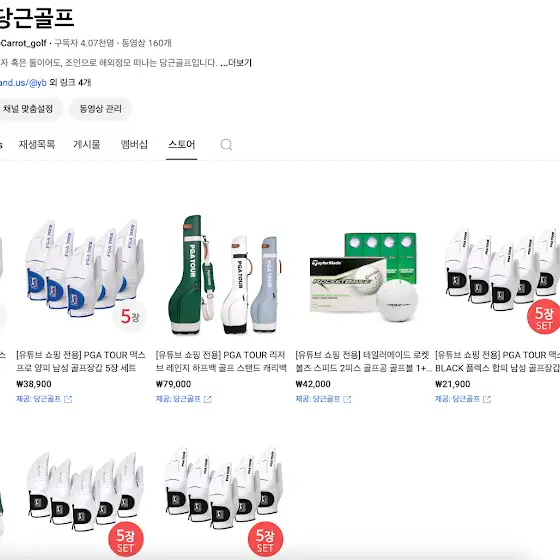
Task: Open external link icon under ₩21,900 product
Action: pyautogui.click(x=487, y=399)
